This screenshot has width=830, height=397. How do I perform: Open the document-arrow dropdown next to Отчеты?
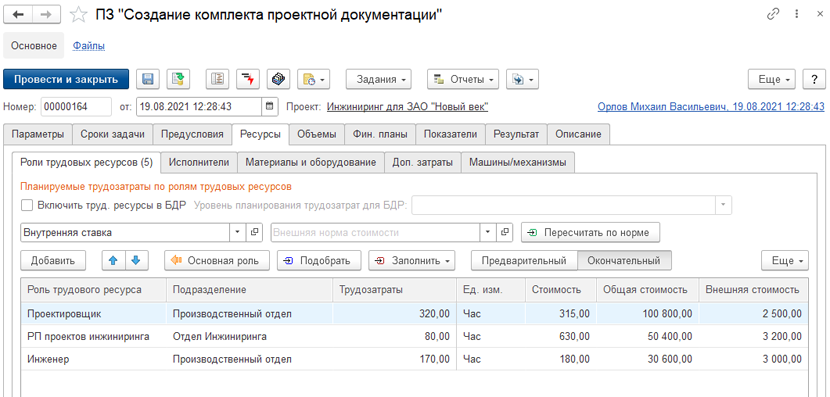522,79
